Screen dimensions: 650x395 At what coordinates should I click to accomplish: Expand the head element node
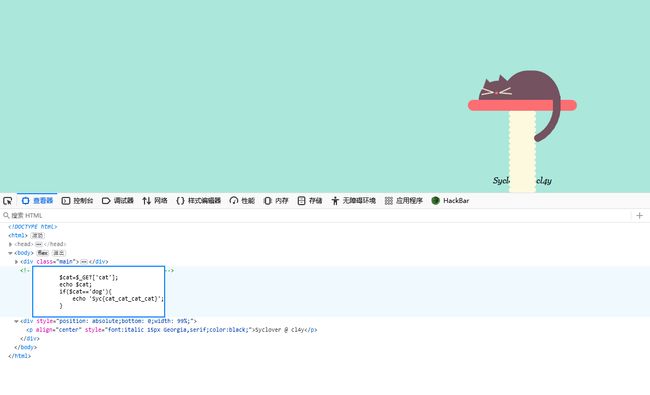[x=10, y=244]
